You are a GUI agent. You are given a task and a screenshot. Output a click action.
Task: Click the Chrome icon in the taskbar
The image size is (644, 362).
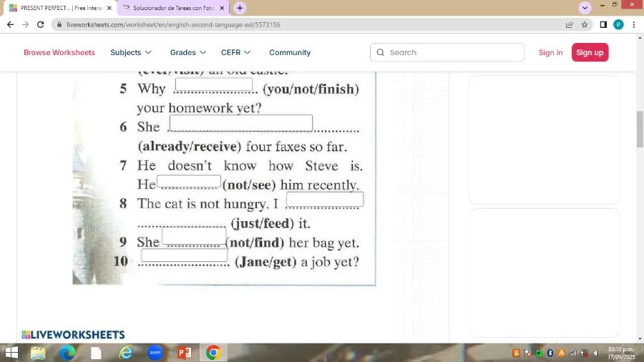tap(213, 353)
